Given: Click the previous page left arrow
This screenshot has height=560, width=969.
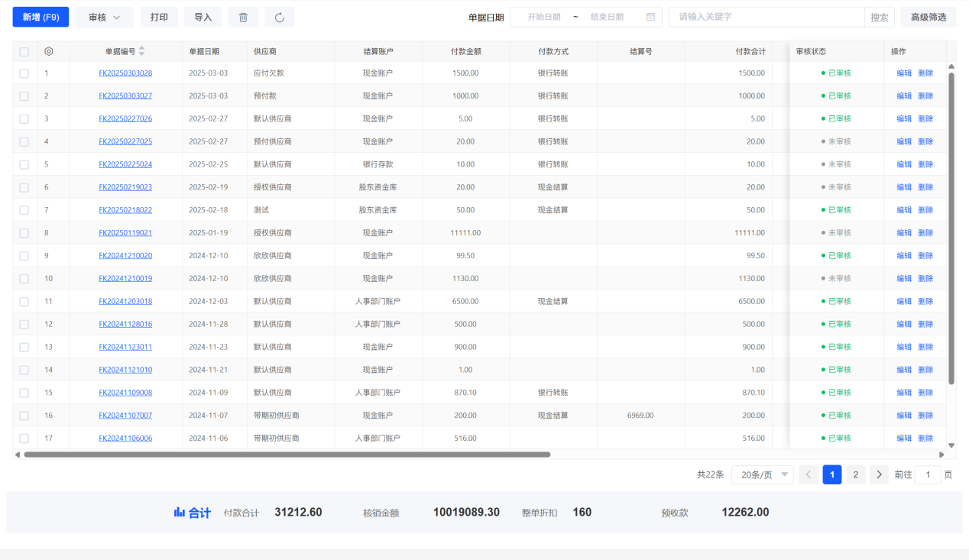Looking at the screenshot, I should (809, 474).
